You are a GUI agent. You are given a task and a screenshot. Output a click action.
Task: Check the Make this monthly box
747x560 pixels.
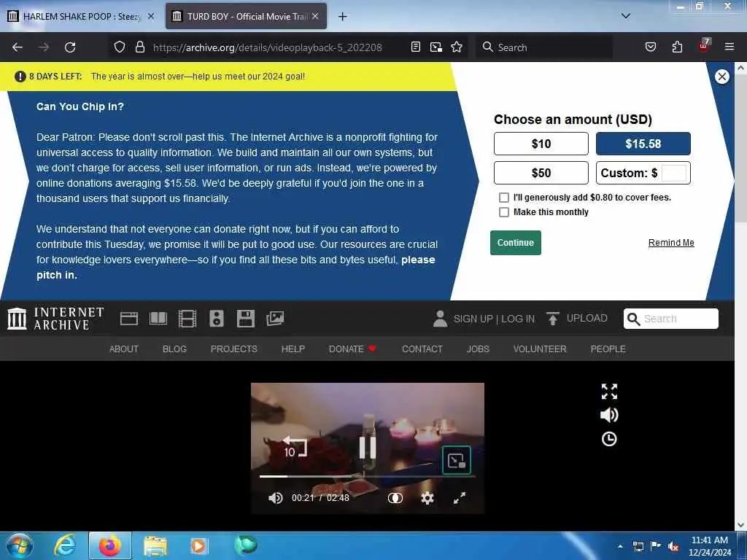click(x=504, y=212)
